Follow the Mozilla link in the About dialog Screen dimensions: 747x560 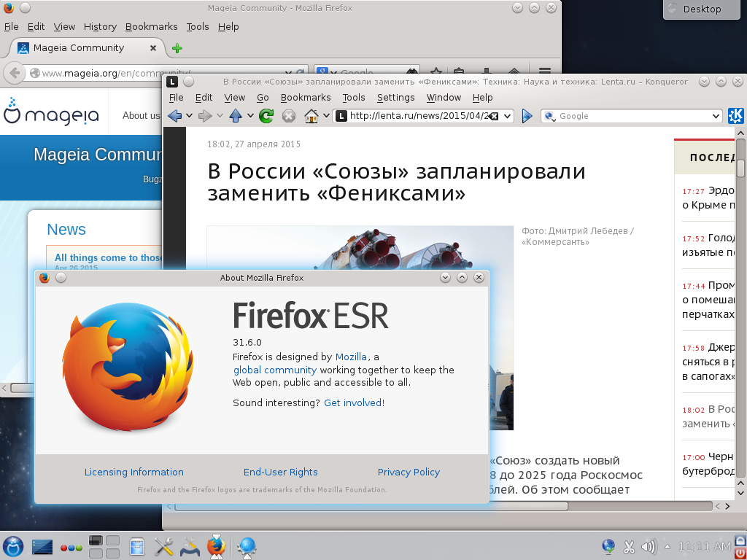(x=351, y=357)
